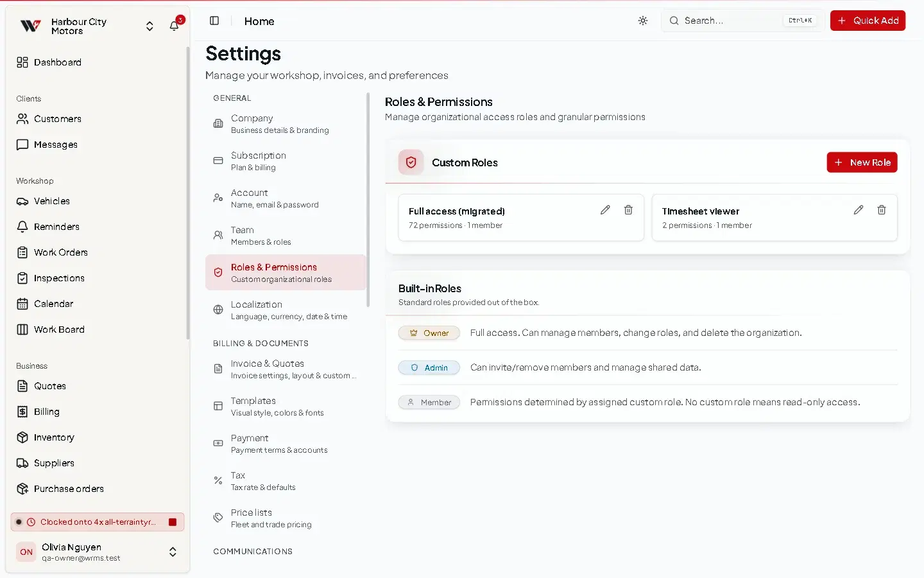Open Suppliers

tap(96, 463)
